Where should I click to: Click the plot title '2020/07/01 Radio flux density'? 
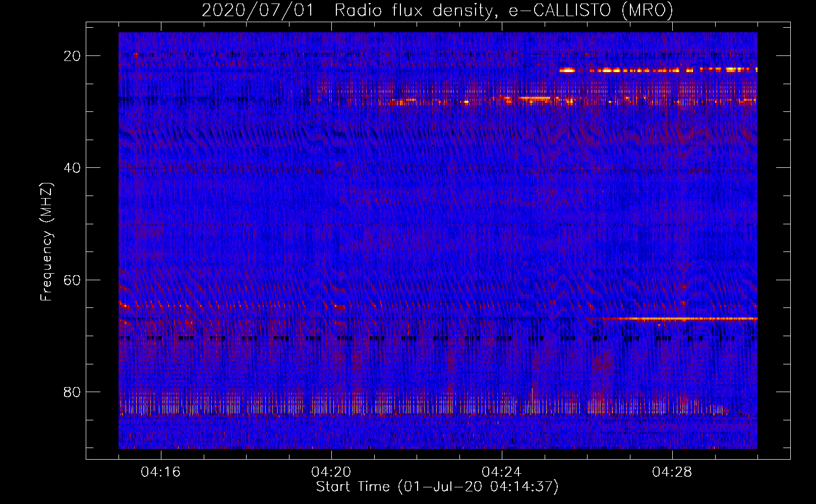437,10
